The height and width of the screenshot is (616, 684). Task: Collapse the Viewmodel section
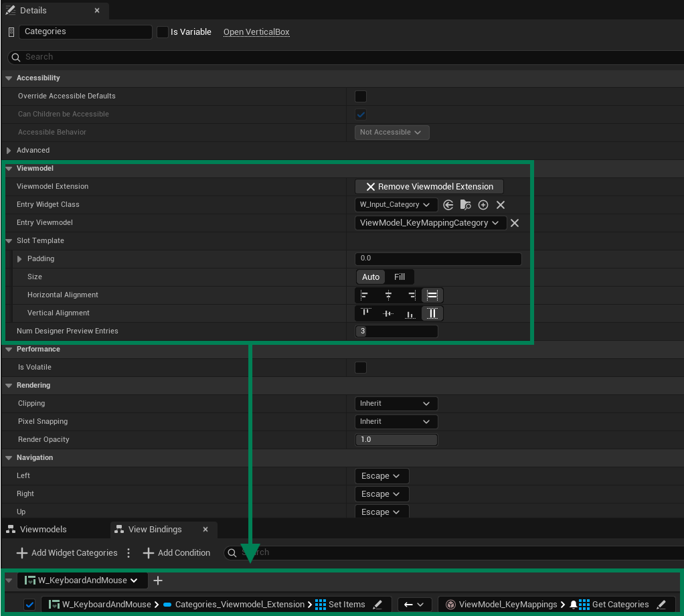(9, 168)
